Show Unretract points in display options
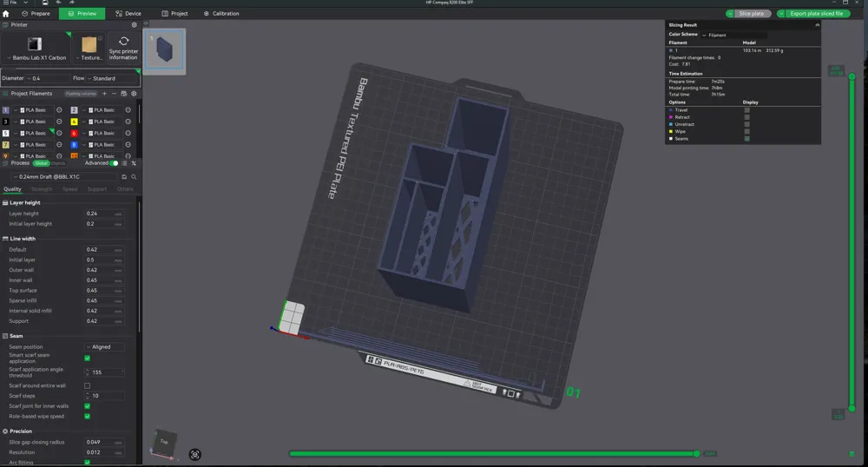Screen dimensions: 868x467 tap(746, 124)
